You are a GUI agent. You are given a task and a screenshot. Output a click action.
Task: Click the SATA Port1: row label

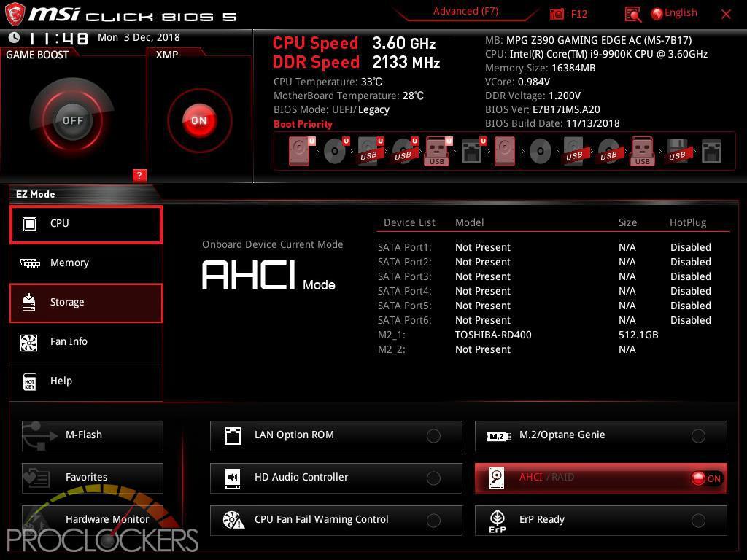(x=404, y=247)
